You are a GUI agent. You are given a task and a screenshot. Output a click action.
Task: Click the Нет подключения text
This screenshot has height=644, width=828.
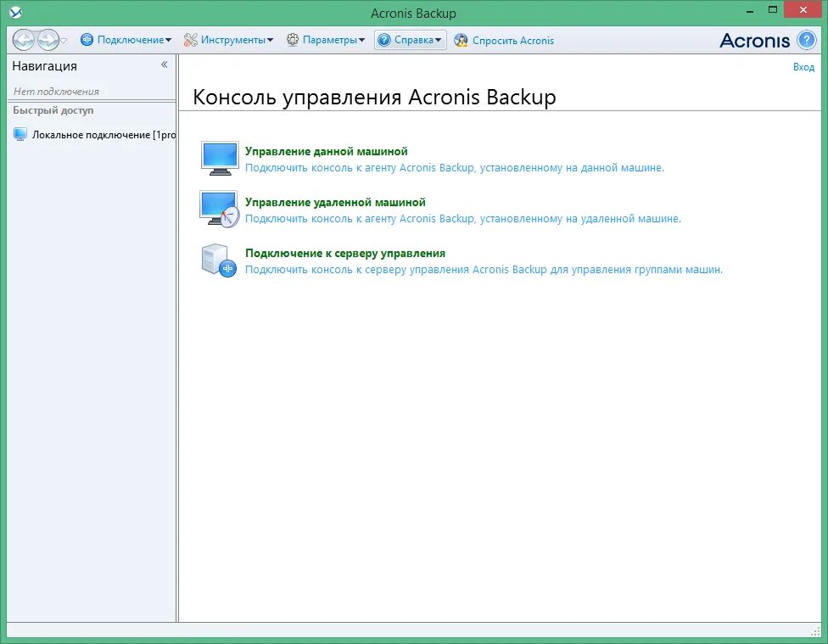[56, 92]
